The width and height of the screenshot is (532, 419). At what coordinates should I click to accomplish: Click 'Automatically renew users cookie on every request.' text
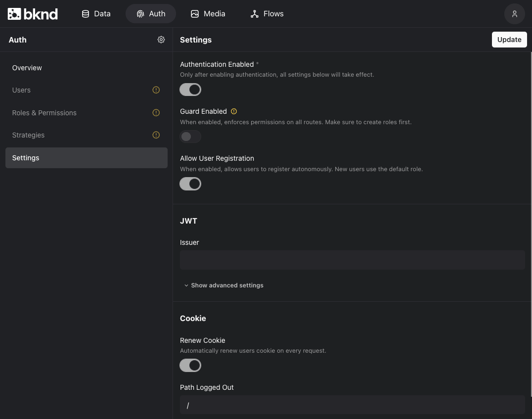(x=253, y=351)
